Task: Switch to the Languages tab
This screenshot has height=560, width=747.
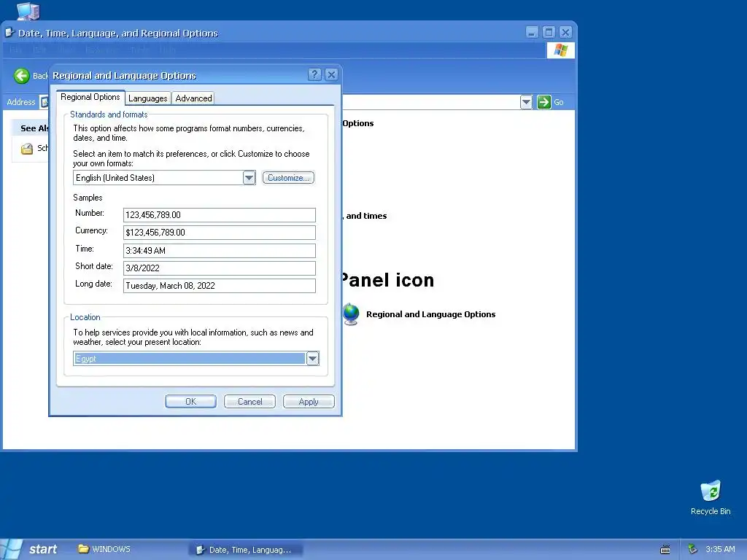Action: (x=147, y=98)
